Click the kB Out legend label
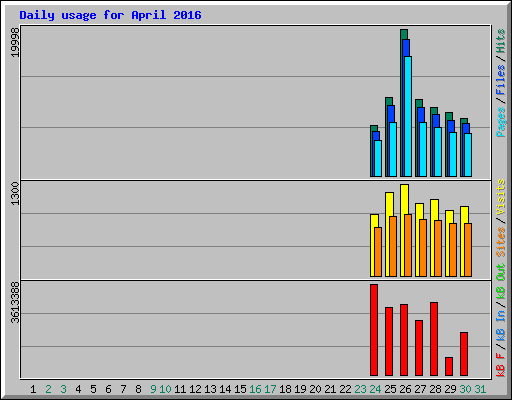 (500, 281)
